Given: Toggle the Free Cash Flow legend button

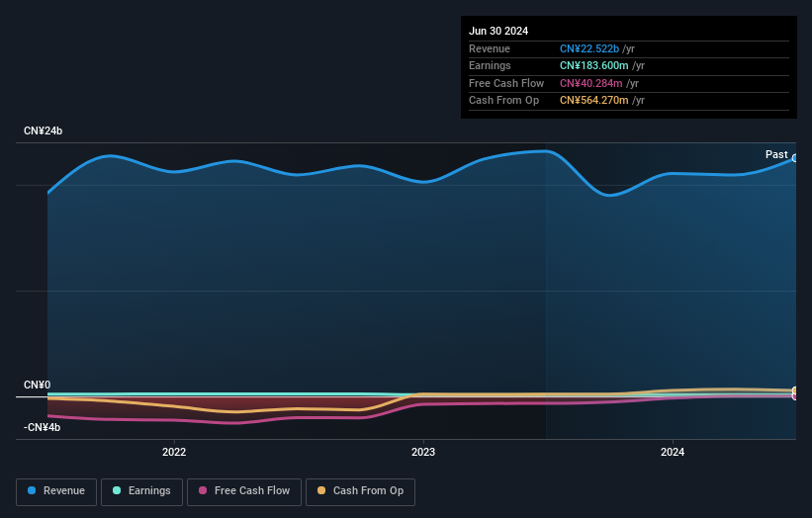Looking at the screenshot, I should (244, 491).
